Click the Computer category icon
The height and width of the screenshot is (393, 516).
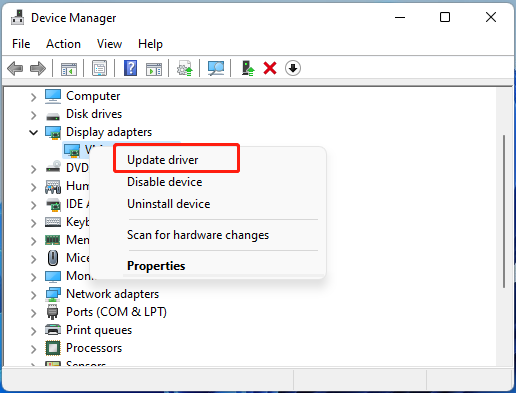pyautogui.click(x=53, y=96)
